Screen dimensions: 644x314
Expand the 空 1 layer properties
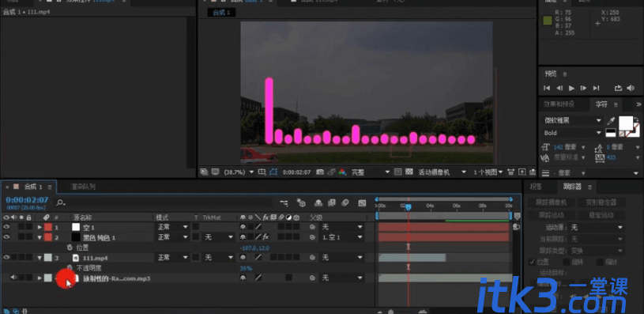point(40,227)
